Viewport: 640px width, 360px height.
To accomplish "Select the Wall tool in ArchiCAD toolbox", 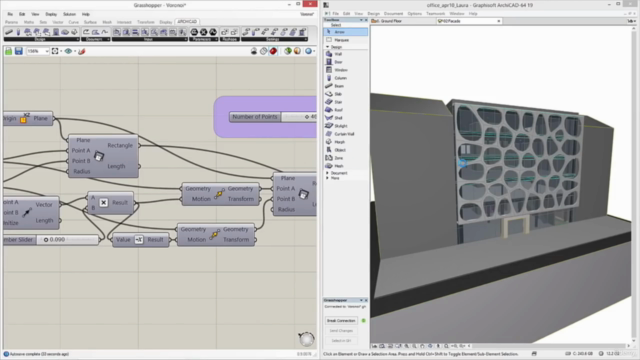I will click(x=345, y=54).
